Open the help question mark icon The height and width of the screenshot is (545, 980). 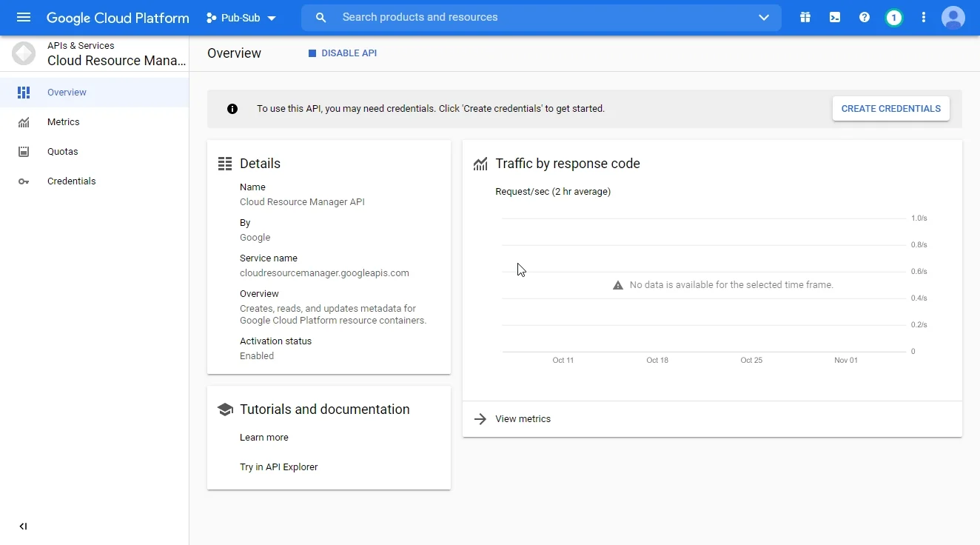[x=865, y=17]
